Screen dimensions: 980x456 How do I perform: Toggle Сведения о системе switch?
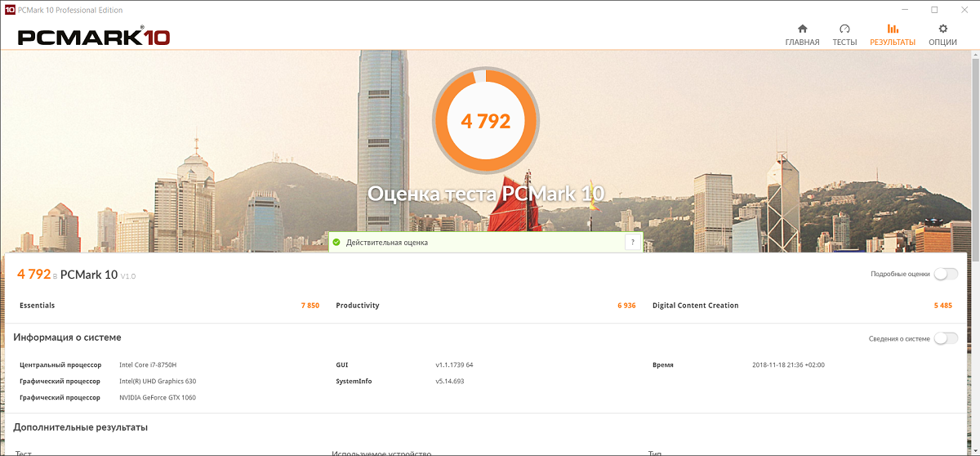click(946, 338)
